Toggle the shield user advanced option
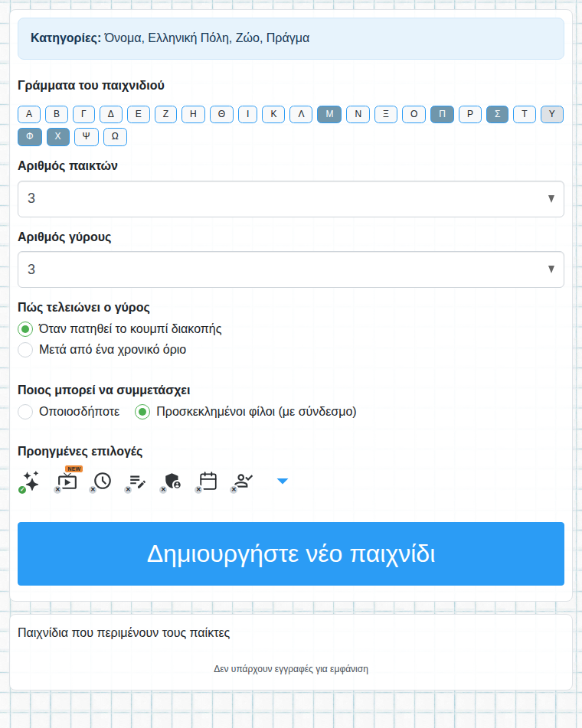582x728 pixels. (x=172, y=482)
